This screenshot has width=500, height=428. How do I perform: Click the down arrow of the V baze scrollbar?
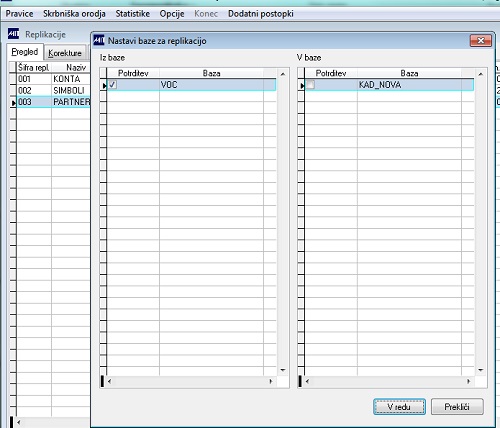click(x=480, y=370)
